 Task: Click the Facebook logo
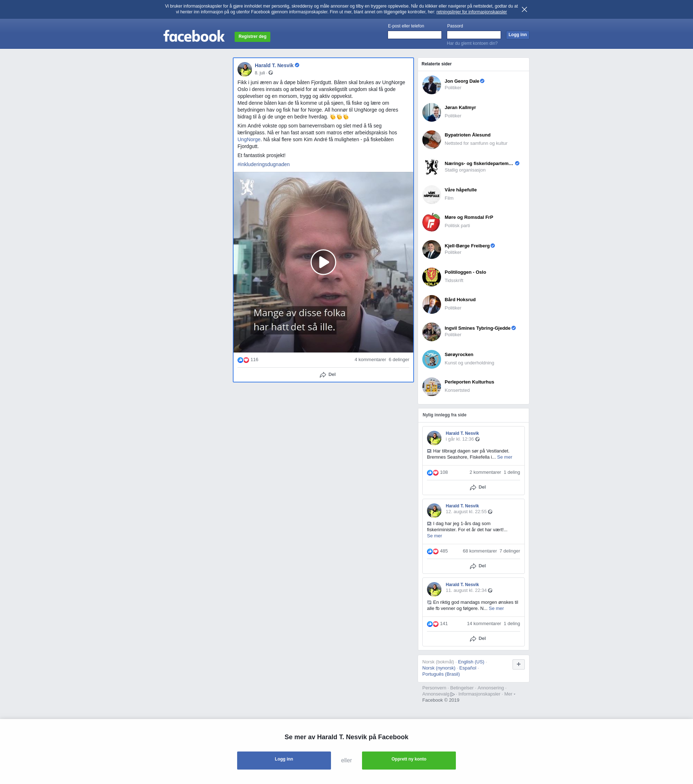click(194, 36)
